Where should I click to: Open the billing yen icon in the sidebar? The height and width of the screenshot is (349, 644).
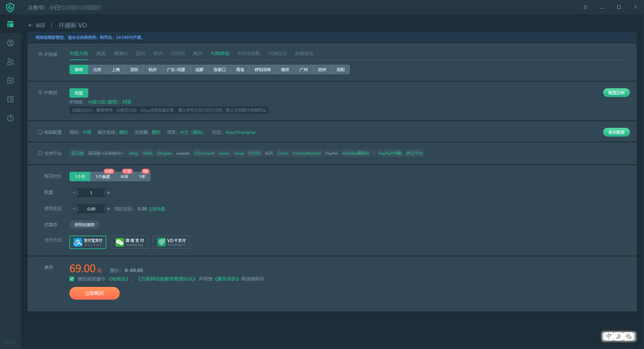pos(10,80)
